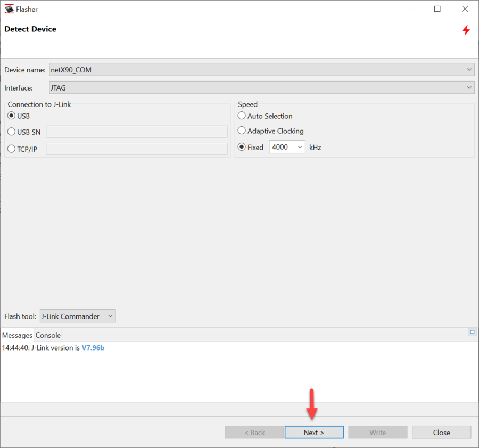The width and height of the screenshot is (479, 448).
Task: Open the Interface dropdown showing JTAG
Action: click(469, 87)
